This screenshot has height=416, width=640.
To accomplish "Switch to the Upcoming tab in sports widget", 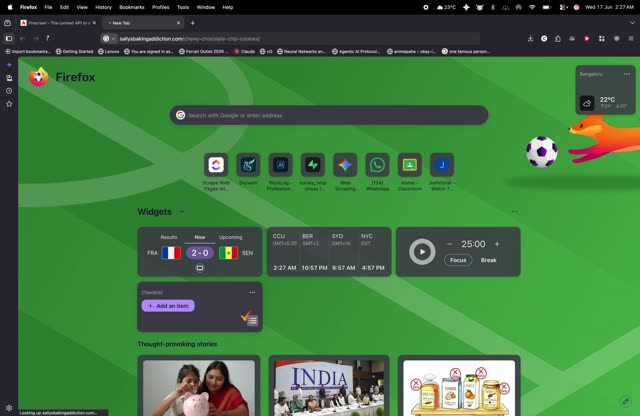I will (x=231, y=237).
